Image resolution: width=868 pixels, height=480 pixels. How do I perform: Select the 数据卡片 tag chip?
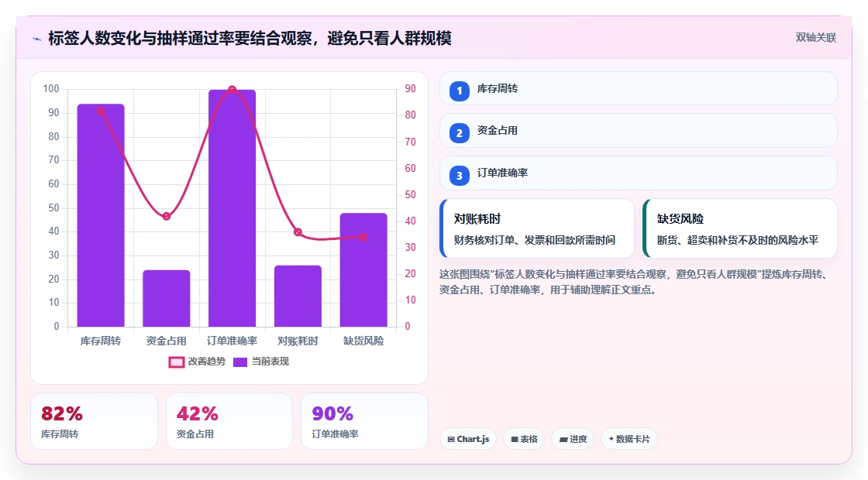(x=629, y=439)
